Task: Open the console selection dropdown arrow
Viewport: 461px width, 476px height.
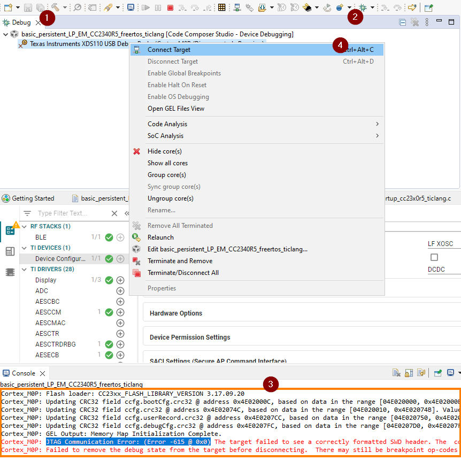Action: (458, 373)
